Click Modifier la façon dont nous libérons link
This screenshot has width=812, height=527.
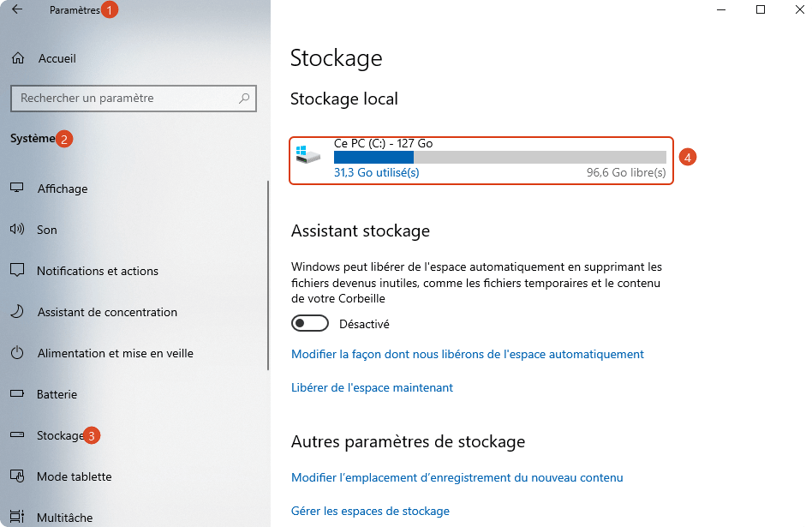tap(467, 355)
